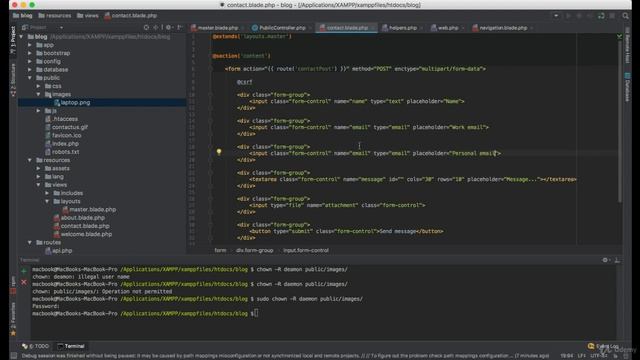
Task: Open the search everywhere magnifier icon
Action: click(x=625, y=16)
